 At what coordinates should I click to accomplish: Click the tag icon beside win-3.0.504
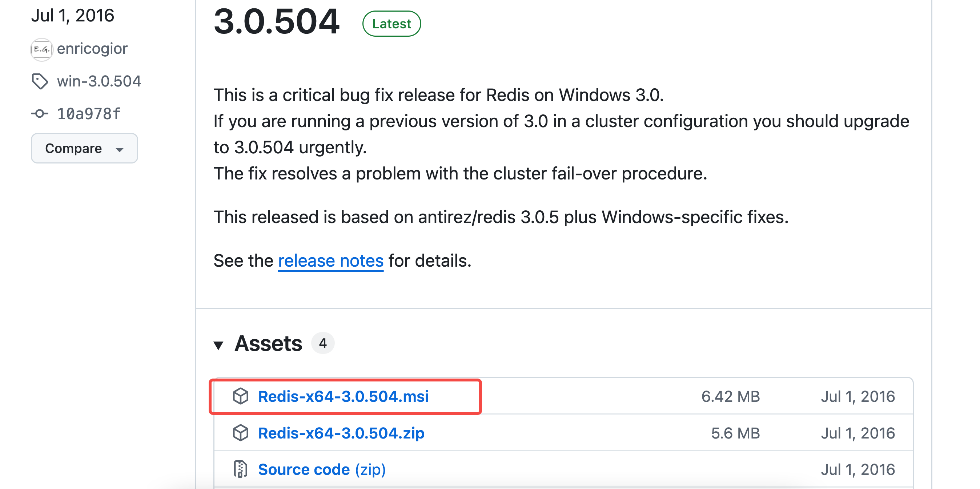tap(40, 81)
